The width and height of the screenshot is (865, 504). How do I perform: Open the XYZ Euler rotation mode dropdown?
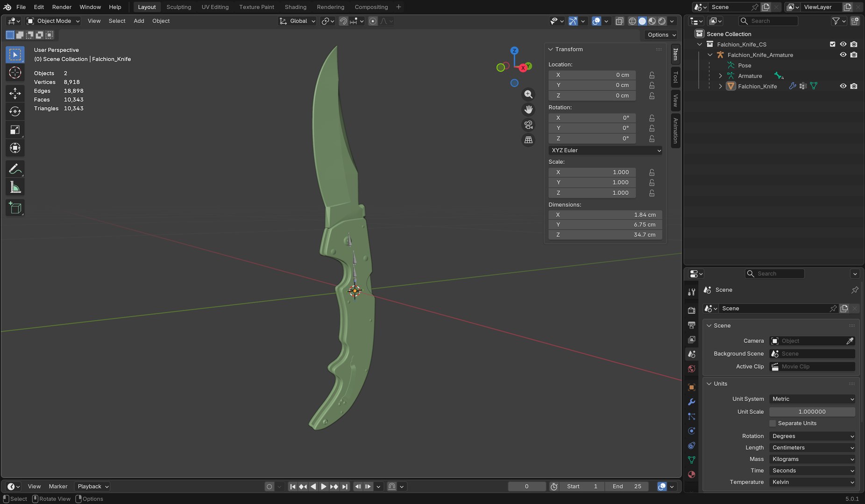(606, 150)
